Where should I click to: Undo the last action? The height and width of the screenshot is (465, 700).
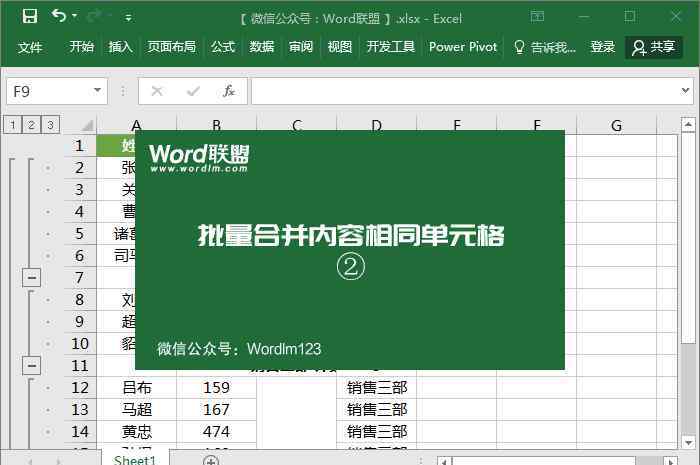tap(58, 17)
